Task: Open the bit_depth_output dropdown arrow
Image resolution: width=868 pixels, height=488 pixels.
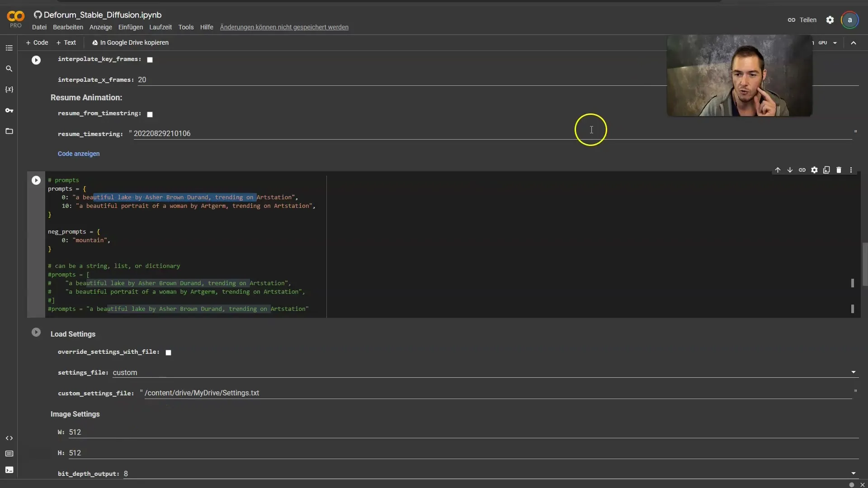Action: [x=854, y=474]
